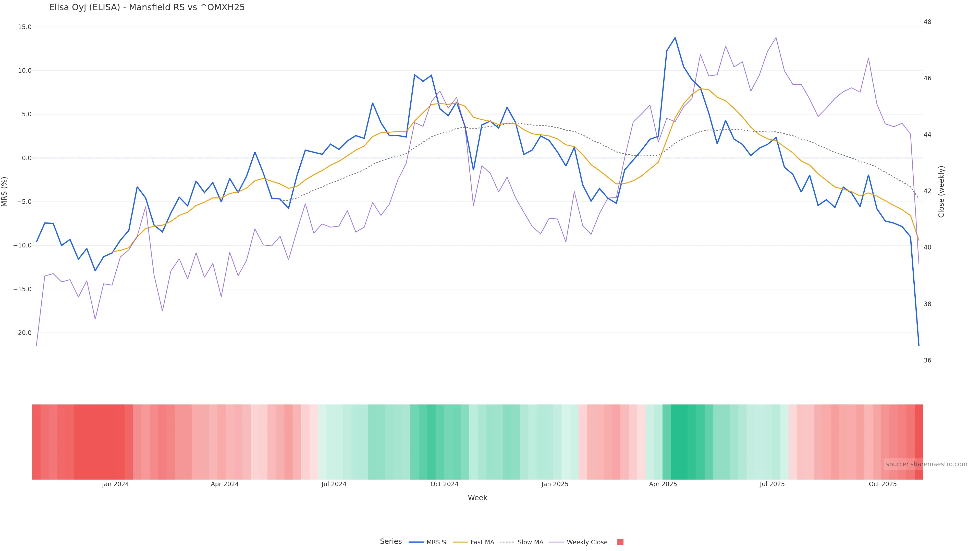Click the 15.0 left axis tick label
The width and height of the screenshot is (980, 551).
click(24, 27)
